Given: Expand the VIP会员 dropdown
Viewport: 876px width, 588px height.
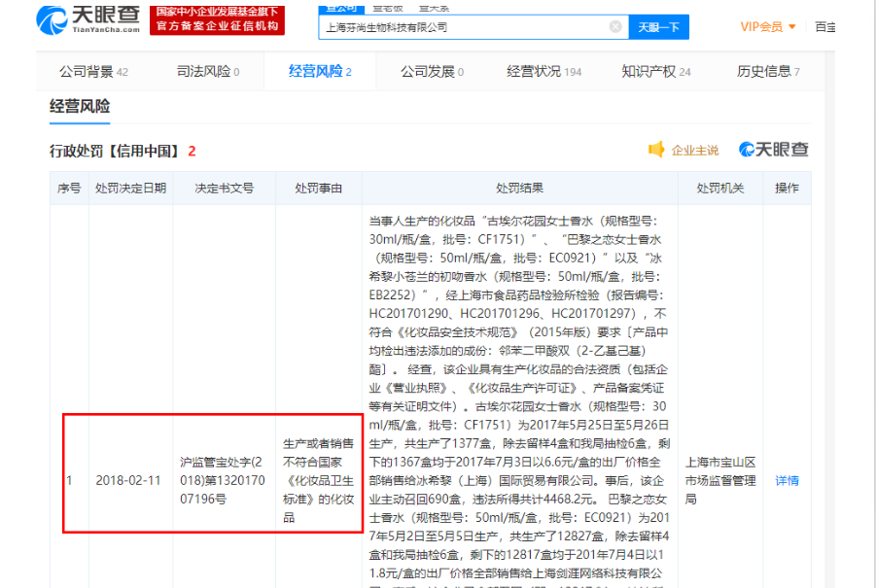Looking at the screenshot, I should (x=768, y=27).
